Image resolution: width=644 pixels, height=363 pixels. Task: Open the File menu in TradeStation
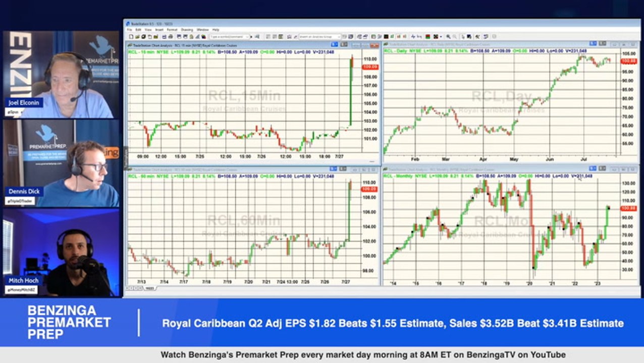pyautogui.click(x=129, y=30)
